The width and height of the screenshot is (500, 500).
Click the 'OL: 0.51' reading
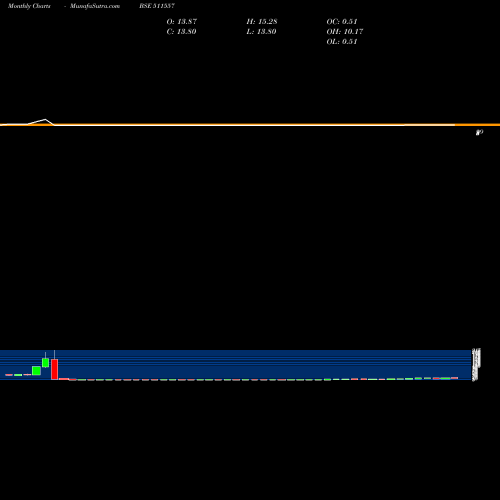pos(342,41)
